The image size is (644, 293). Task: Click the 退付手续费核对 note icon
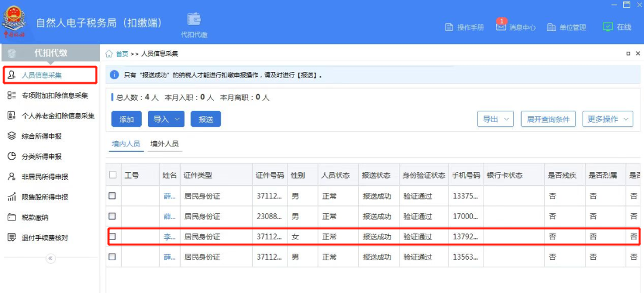[x=12, y=237]
